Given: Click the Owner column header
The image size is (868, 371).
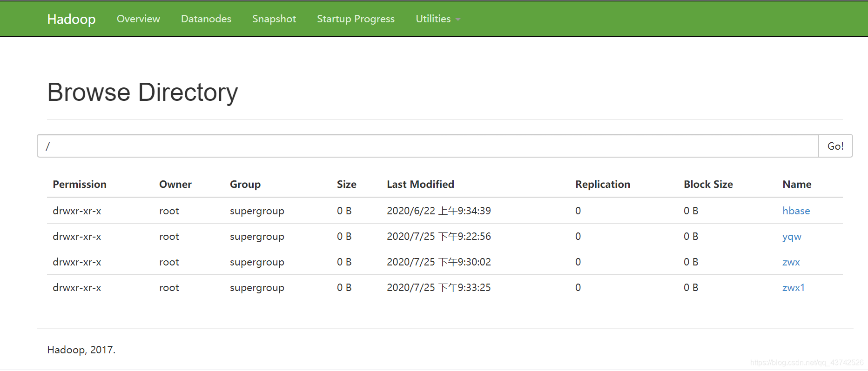Looking at the screenshot, I should pyautogui.click(x=175, y=185).
